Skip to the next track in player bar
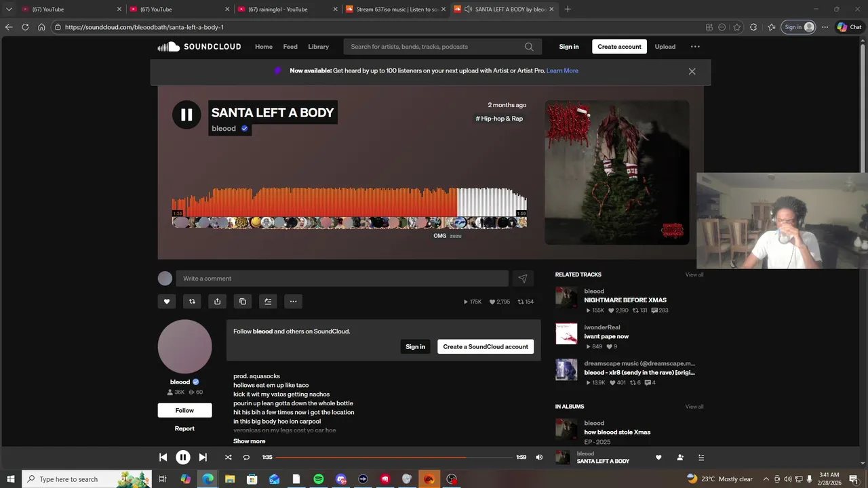Screen dimensions: 868x488 (x=203, y=457)
